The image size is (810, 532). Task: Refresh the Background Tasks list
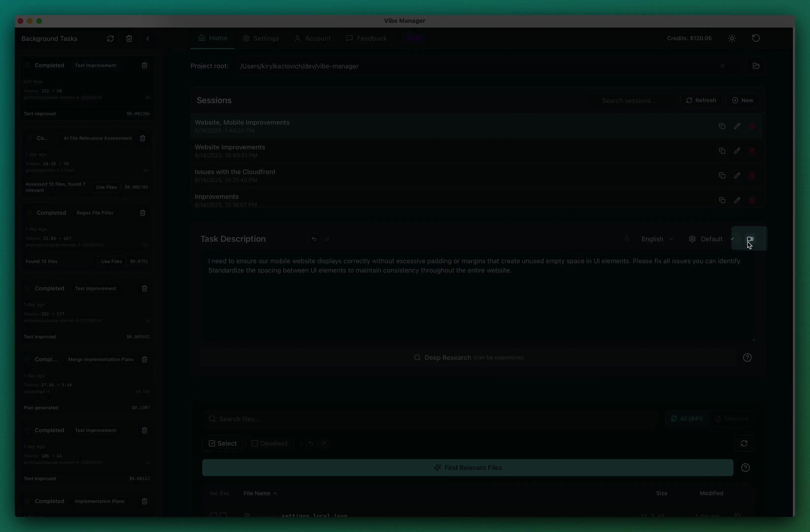[x=110, y=38]
